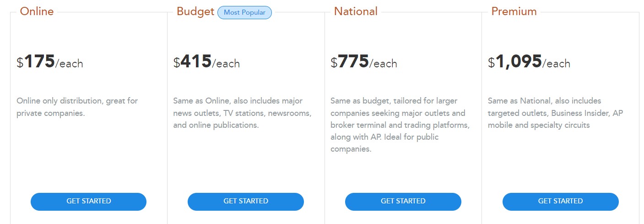Screen dimensions: 644x224
Task: Click the Online only distribution description
Action: (77, 107)
